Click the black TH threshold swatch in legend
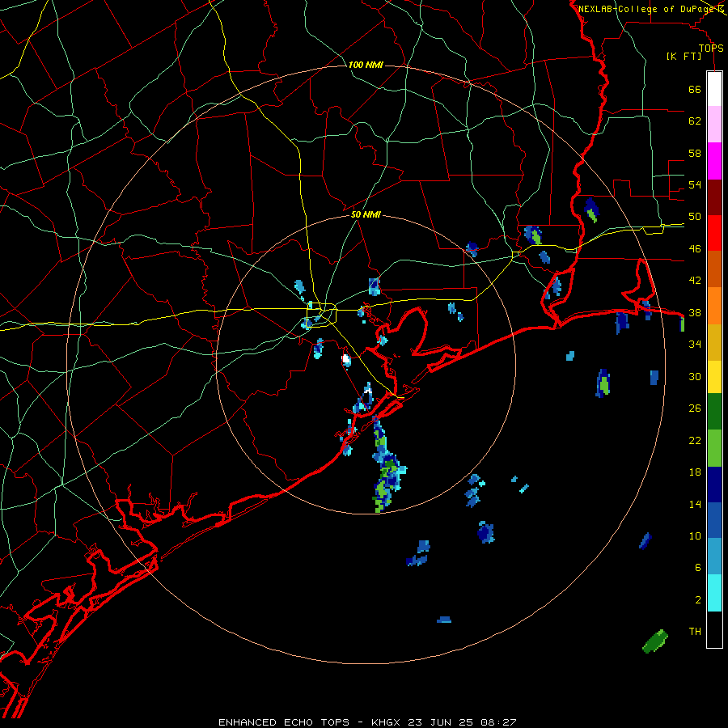The width and height of the screenshot is (728, 728). [714, 629]
